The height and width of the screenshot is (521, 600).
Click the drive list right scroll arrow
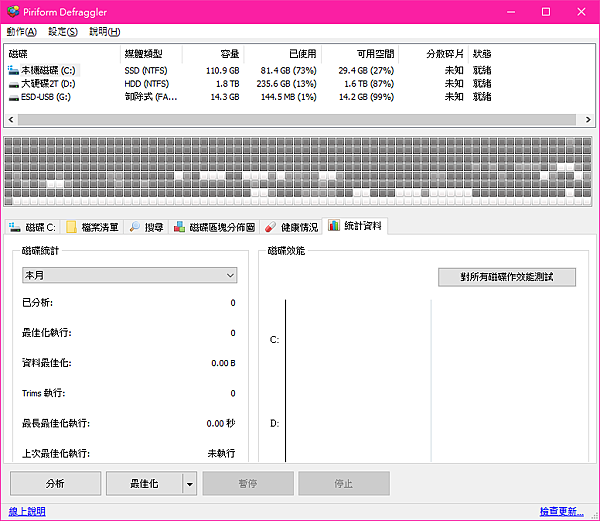(588, 120)
